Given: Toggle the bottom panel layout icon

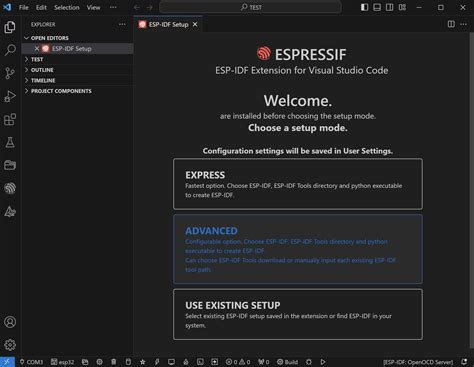Looking at the screenshot, I should click(x=377, y=7).
